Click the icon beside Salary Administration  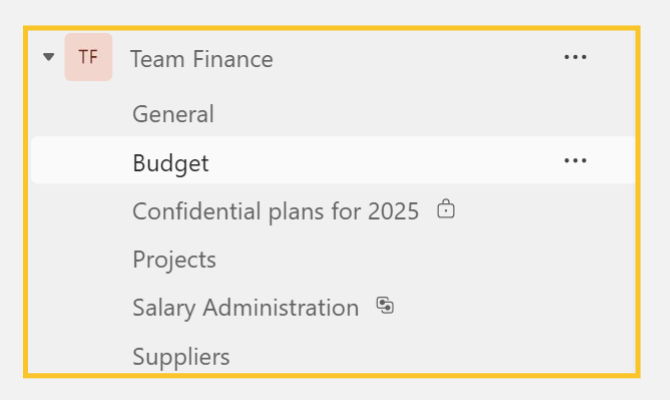pos(385,306)
